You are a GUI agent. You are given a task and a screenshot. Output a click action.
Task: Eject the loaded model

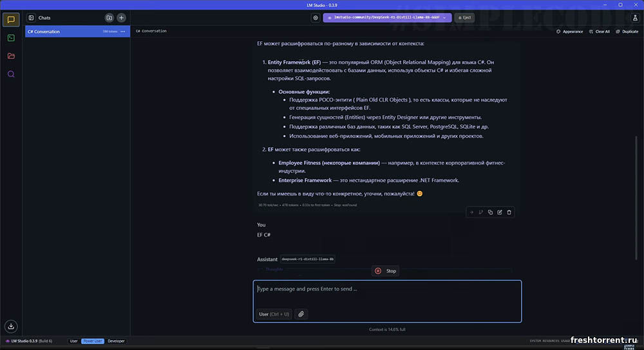(464, 18)
